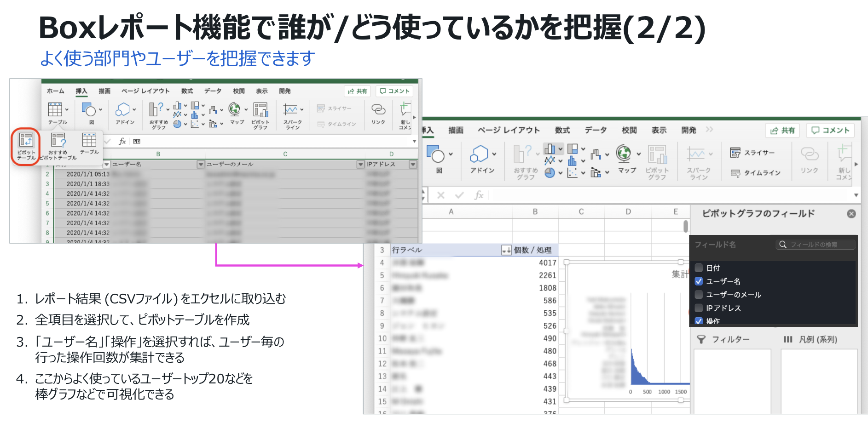Open the IPアドレス column filter dropdown
The width and height of the screenshot is (868, 434).
tap(413, 164)
